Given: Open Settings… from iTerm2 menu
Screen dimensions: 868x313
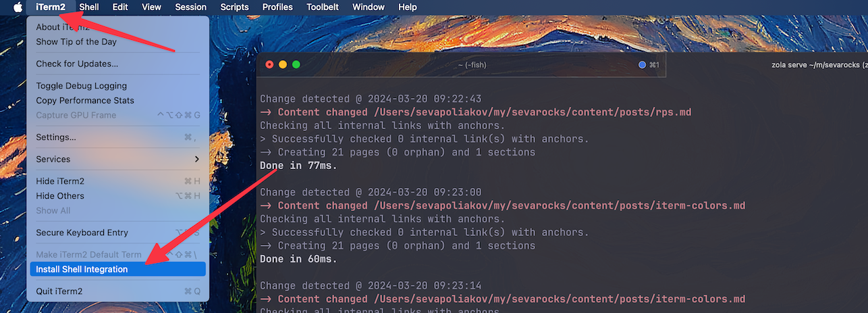Looking at the screenshot, I should point(56,137).
